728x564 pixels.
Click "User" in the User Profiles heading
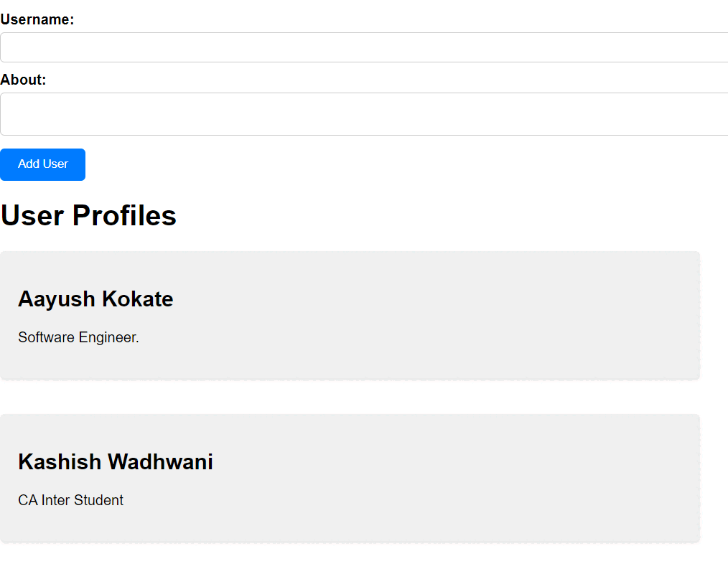pos(32,215)
